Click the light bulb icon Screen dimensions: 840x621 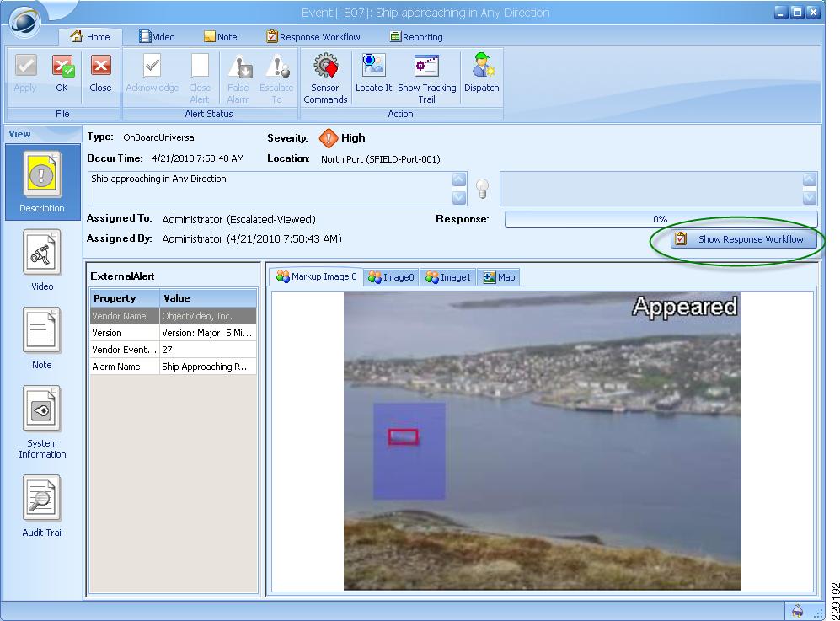pos(483,189)
